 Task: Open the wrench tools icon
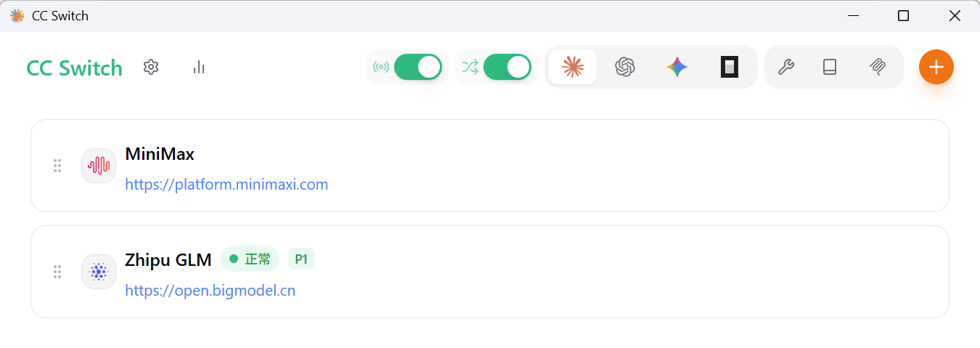(785, 67)
